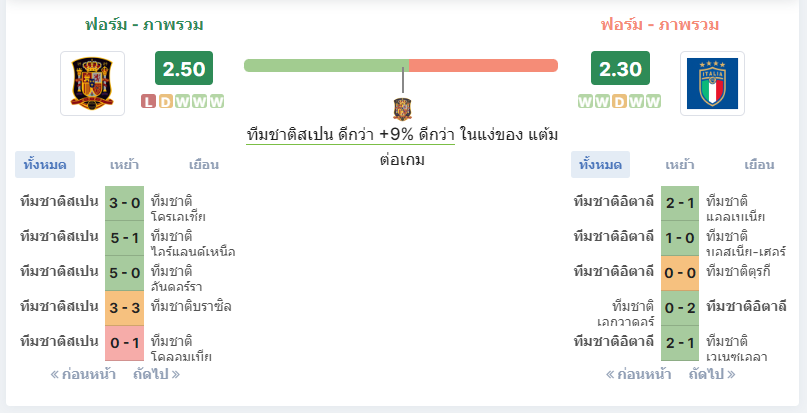Go to Spain's ก่อนหน้า previous results
This screenshot has height=413, width=807.
coord(83,374)
